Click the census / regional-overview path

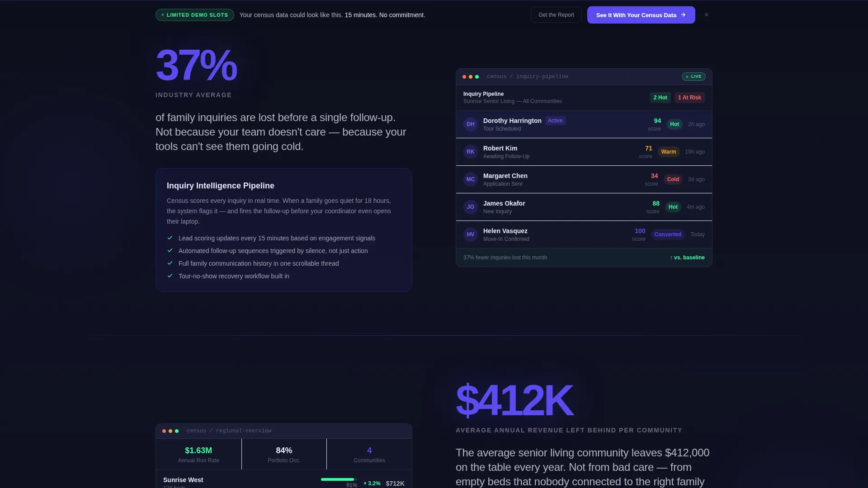point(229,431)
